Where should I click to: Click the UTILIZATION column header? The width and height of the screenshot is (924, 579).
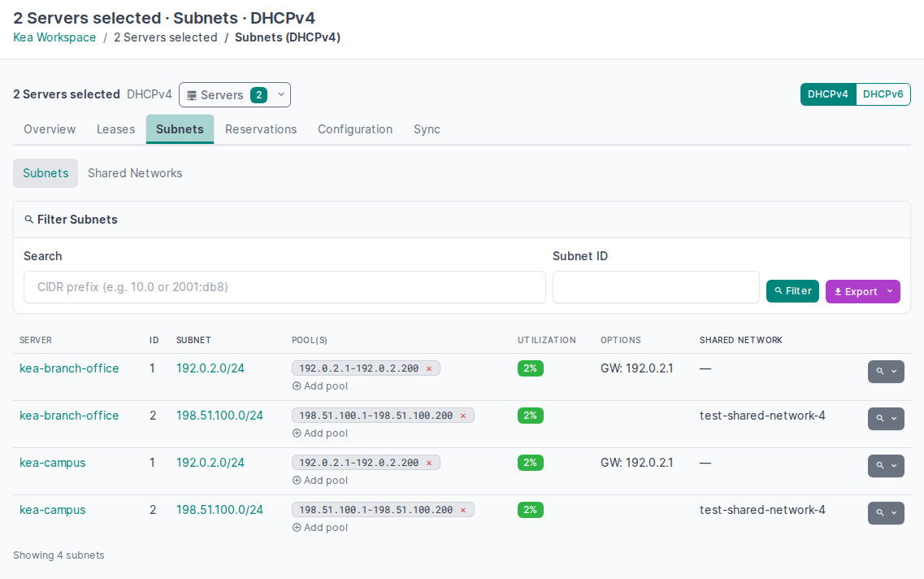pyautogui.click(x=547, y=340)
